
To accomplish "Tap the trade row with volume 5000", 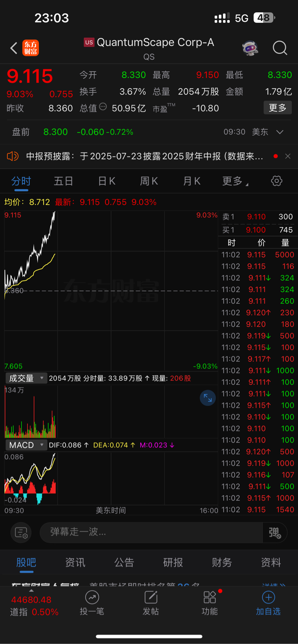I will 258,255.
